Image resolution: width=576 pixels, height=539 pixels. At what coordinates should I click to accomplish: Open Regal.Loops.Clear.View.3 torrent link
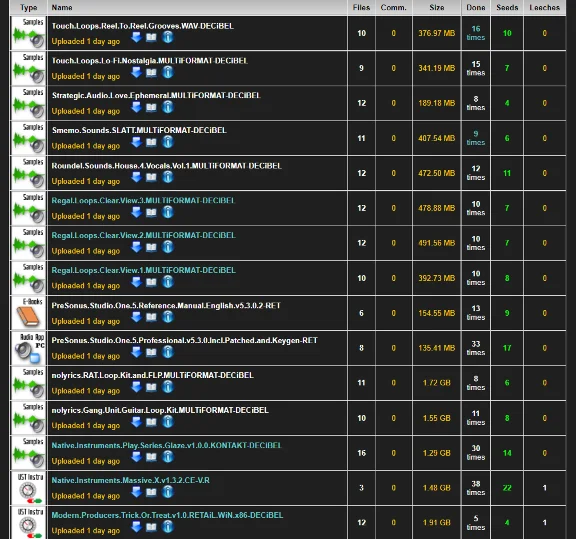143,201
